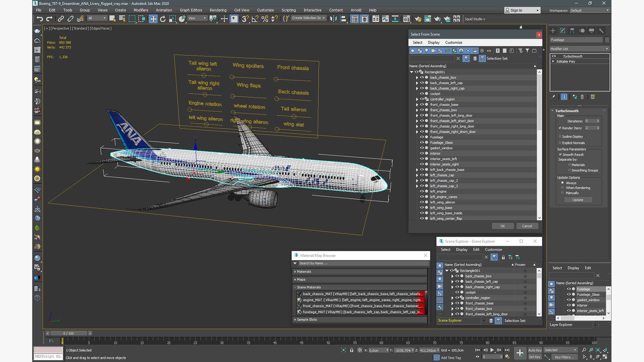This screenshot has height=362, width=644.
Task: Choose Rectangular Selection Region tool
Action: 132,19
